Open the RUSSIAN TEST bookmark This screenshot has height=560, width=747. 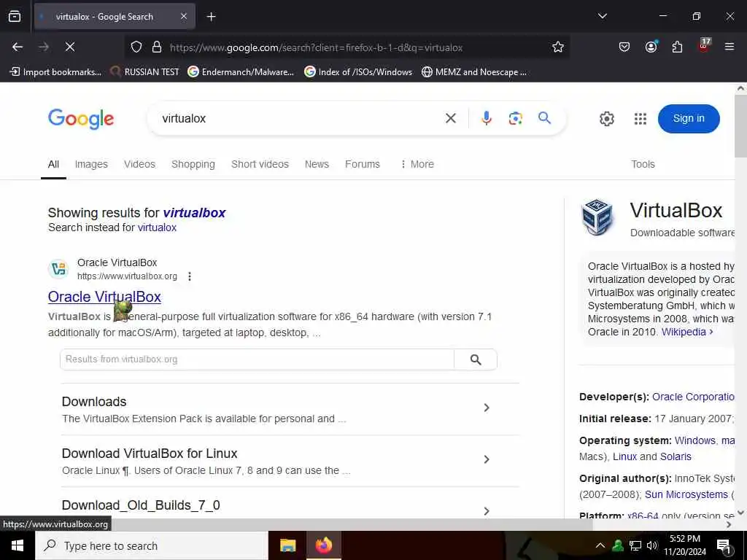click(x=145, y=72)
